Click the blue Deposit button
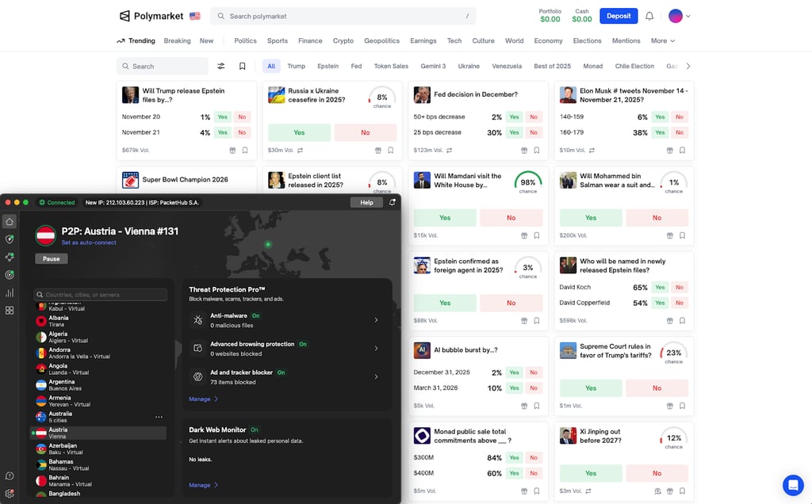This screenshot has height=504, width=812. (x=619, y=16)
